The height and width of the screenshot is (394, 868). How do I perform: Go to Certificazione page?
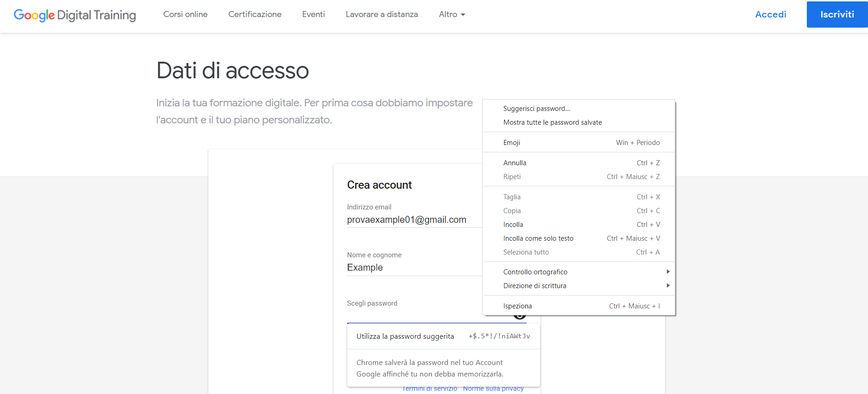(255, 14)
